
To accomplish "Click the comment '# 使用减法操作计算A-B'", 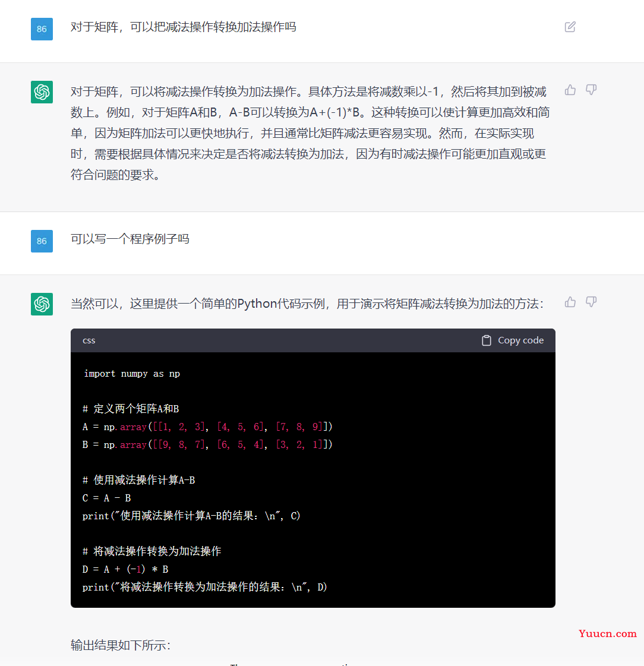I will click(x=139, y=480).
